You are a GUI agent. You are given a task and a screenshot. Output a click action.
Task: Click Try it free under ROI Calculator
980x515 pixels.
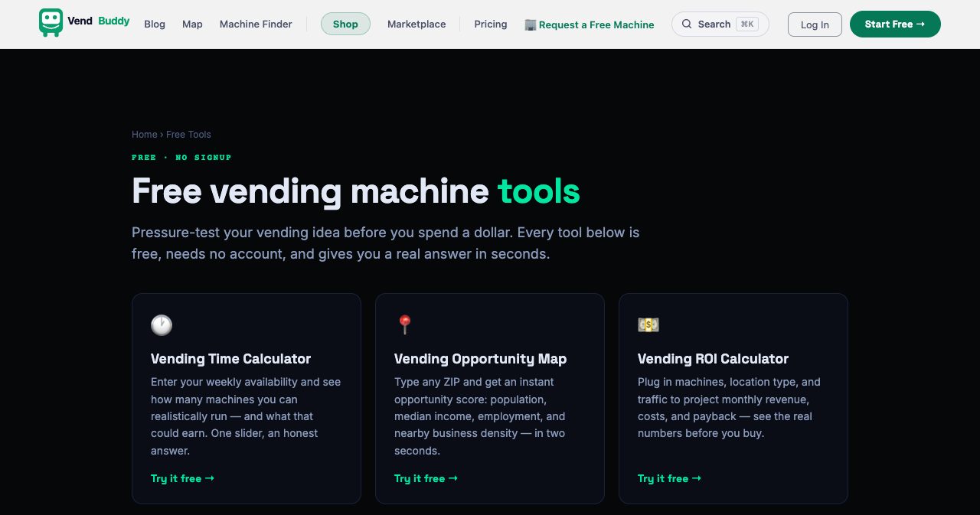[x=669, y=478]
